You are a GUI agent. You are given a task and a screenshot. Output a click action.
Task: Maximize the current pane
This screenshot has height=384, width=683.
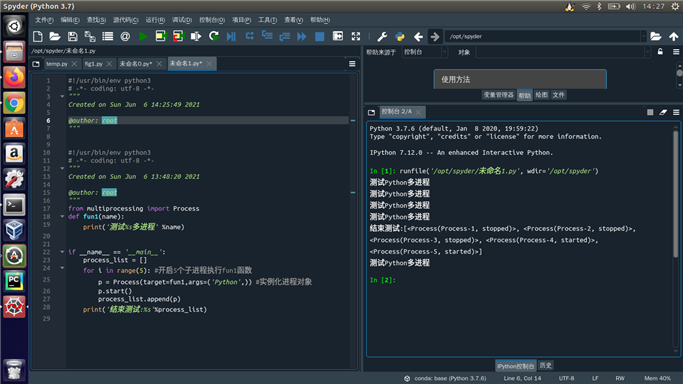338,36
